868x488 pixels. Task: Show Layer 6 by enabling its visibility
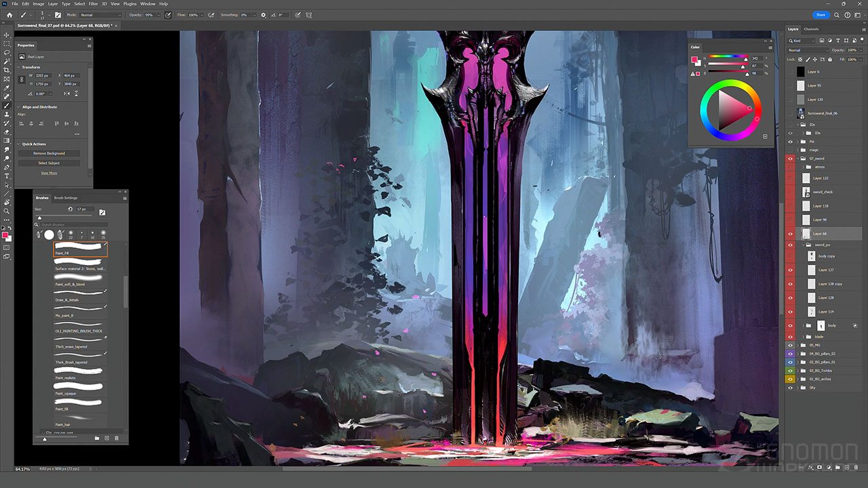click(x=790, y=72)
